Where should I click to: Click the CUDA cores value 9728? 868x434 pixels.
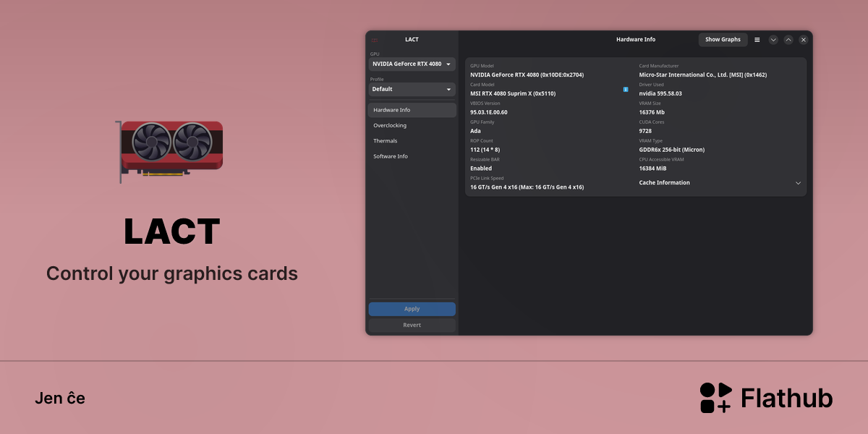[645, 131]
